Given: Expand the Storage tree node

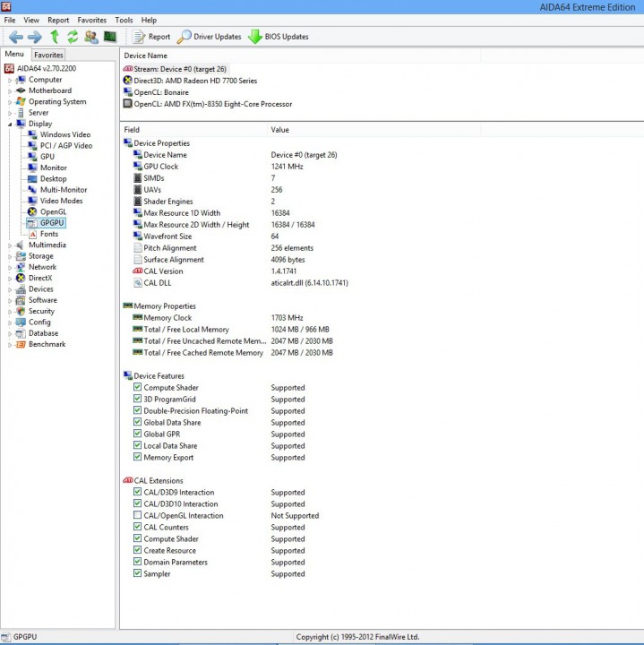Looking at the screenshot, I should tap(10, 257).
